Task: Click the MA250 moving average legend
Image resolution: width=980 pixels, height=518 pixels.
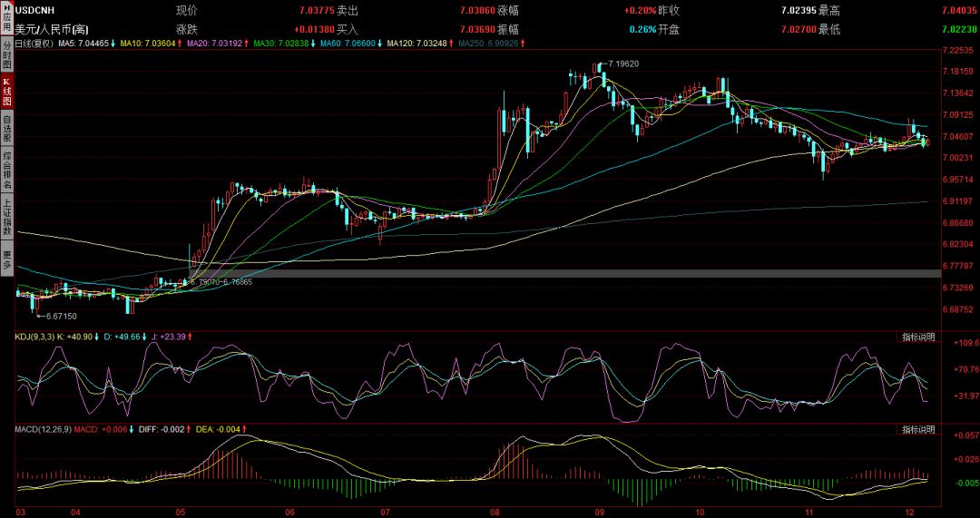Action: 489,44
